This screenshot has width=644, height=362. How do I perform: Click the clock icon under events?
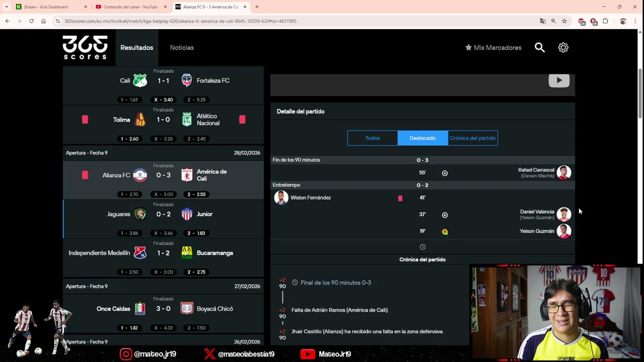point(423,247)
